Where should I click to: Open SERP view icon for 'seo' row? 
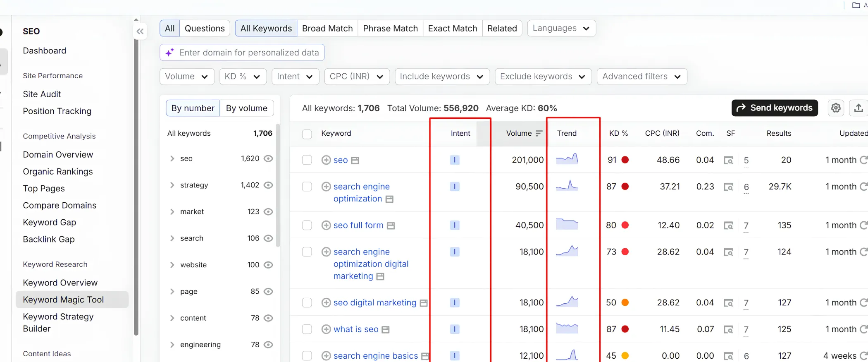(x=728, y=160)
